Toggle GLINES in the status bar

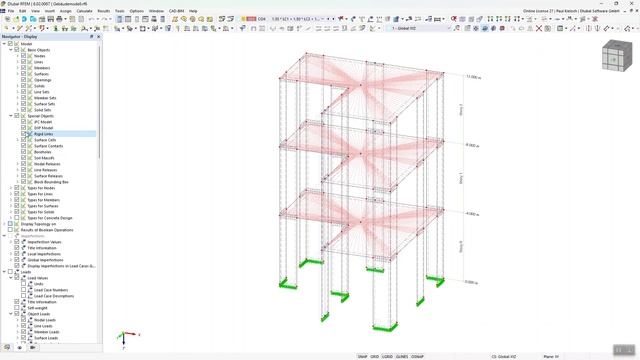(402, 357)
